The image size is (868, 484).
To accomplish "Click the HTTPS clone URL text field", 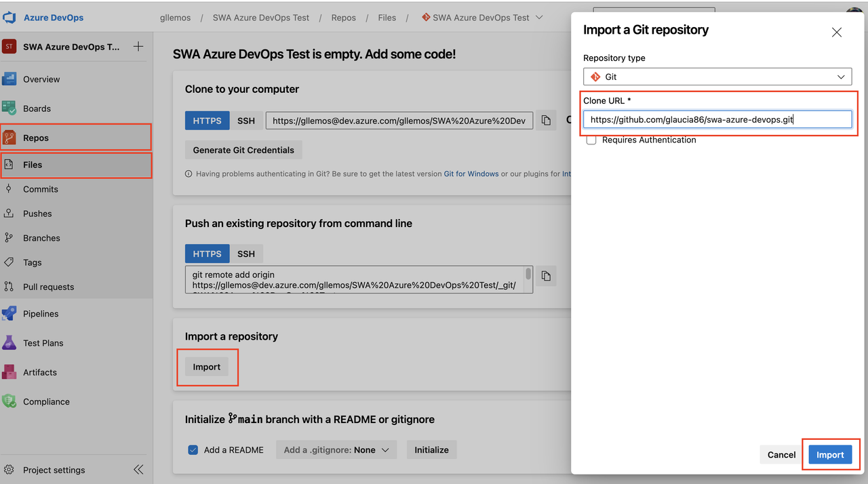I will [399, 121].
